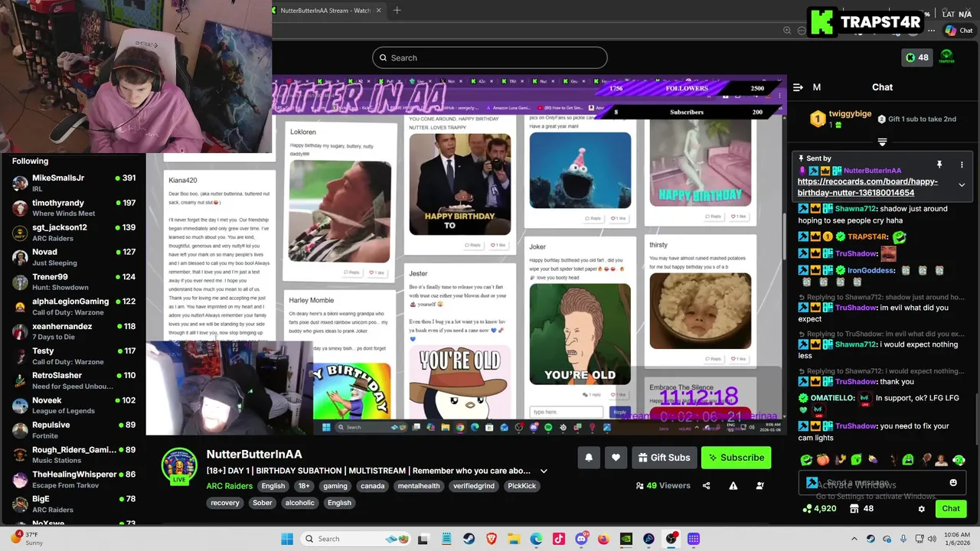Open the shop icon showing 48
Viewport: 980px width, 551px height.
click(x=861, y=509)
